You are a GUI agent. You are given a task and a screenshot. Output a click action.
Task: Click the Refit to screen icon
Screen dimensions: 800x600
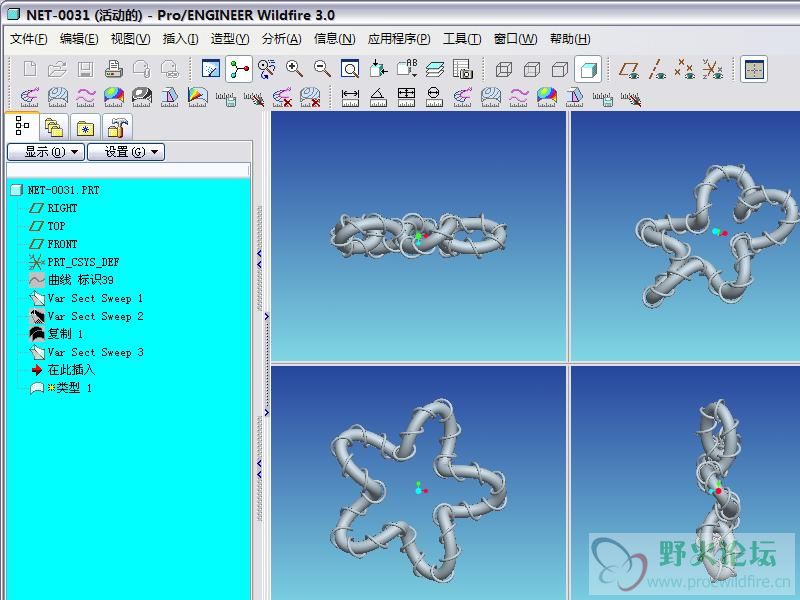(x=350, y=68)
